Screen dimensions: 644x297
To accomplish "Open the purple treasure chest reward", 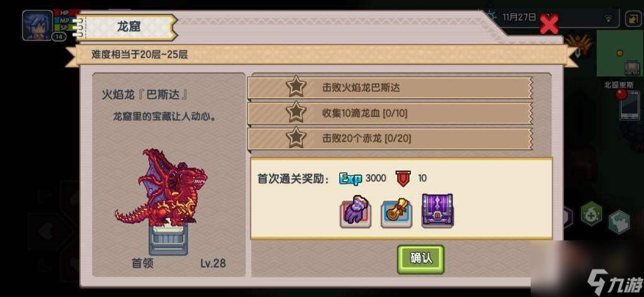I will 438,211.
